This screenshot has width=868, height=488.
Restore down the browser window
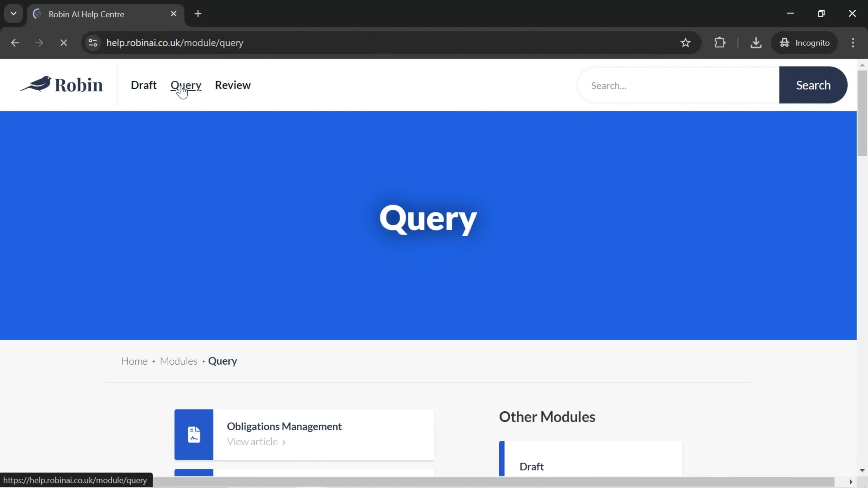pyautogui.click(x=821, y=14)
